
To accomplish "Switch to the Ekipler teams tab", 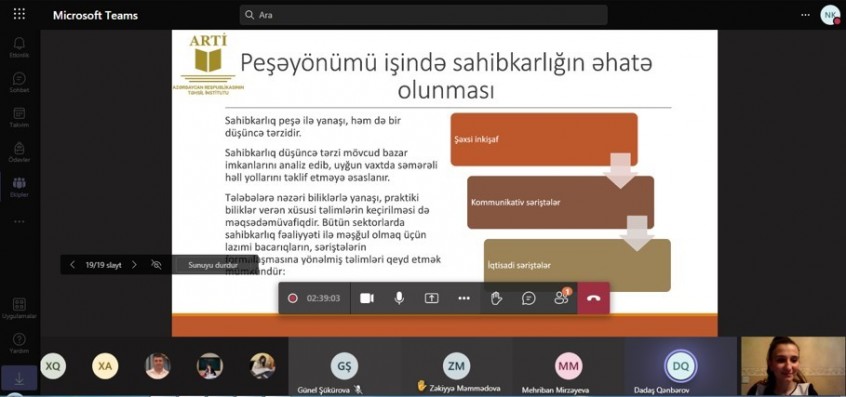I will [x=19, y=187].
